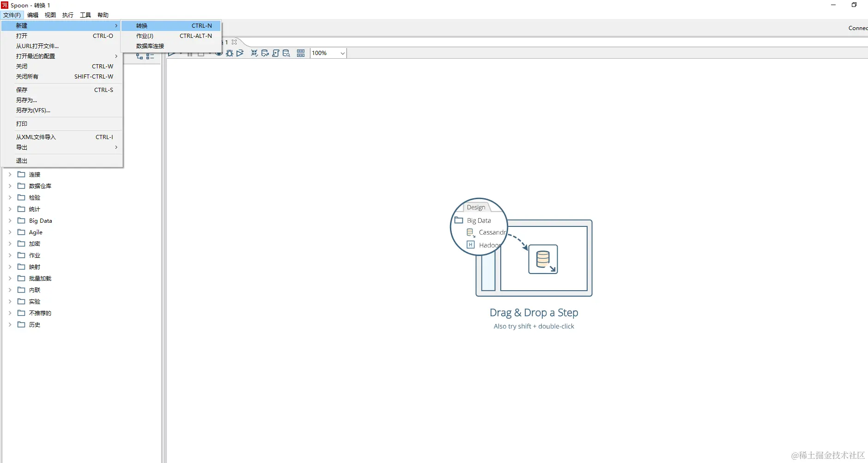The image size is (868, 463).
Task: Expand the Agile folder
Action: point(10,232)
